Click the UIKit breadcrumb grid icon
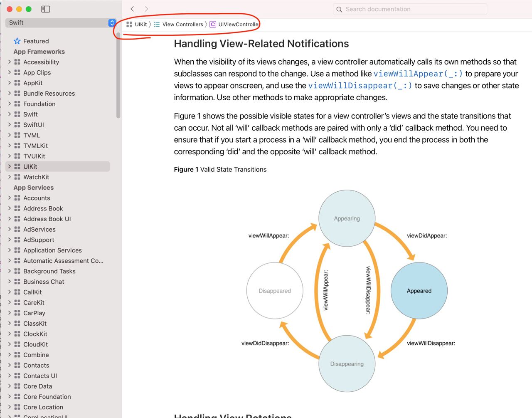532x418 pixels. 129,25
